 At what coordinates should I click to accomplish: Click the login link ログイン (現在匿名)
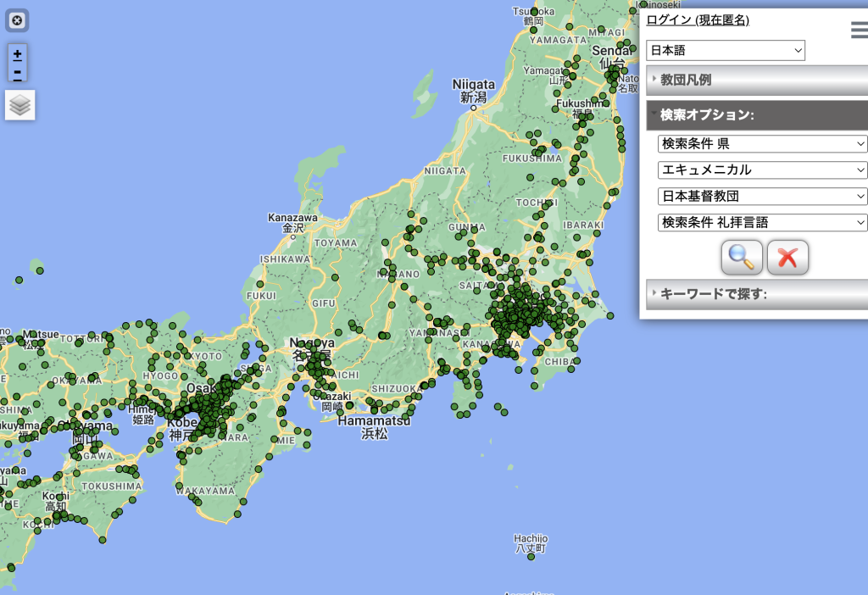pos(697,20)
